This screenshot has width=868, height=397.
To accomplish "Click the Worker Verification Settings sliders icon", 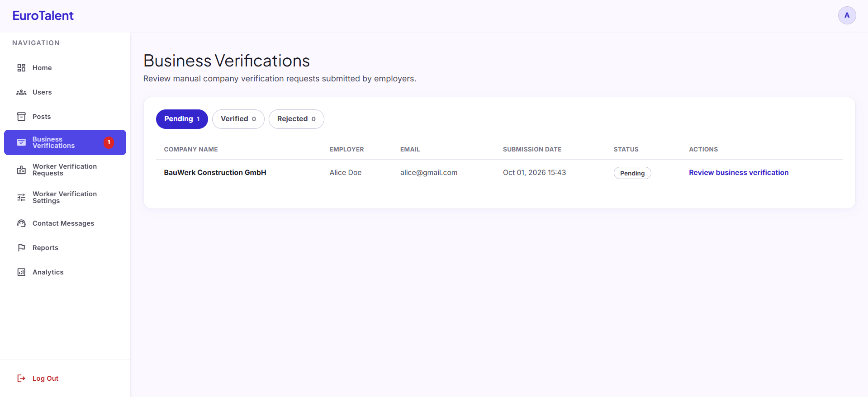I will [21, 198].
